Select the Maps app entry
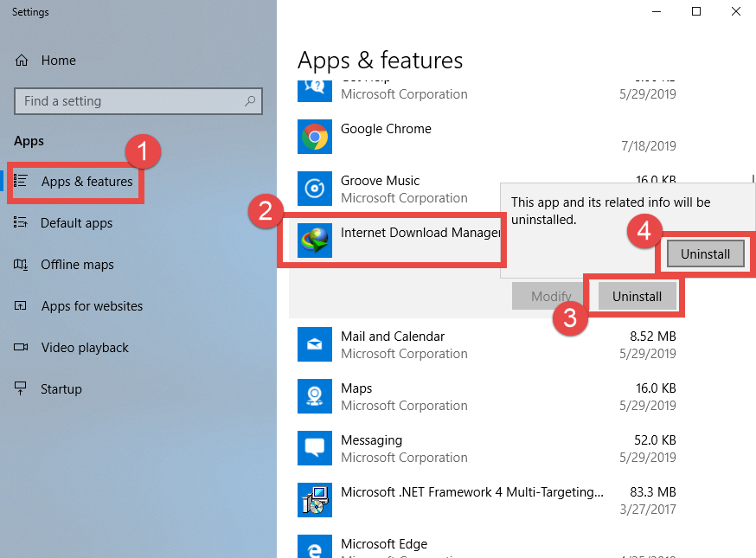This screenshot has width=756, height=558. pyautogui.click(x=486, y=396)
